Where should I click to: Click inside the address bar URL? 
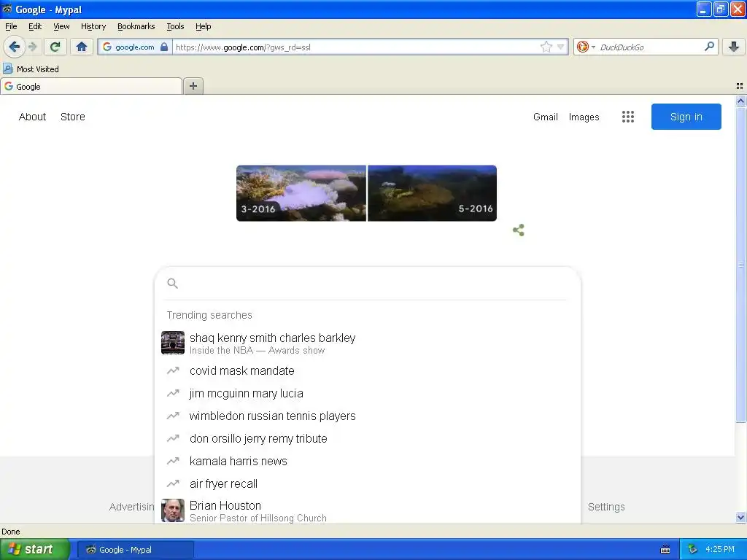click(355, 47)
